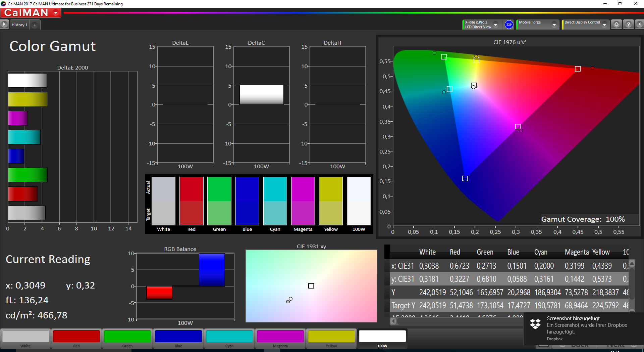Select the Cyan pattern swatch at bottom
The width and height of the screenshot is (644, 352).
point(229,339)
